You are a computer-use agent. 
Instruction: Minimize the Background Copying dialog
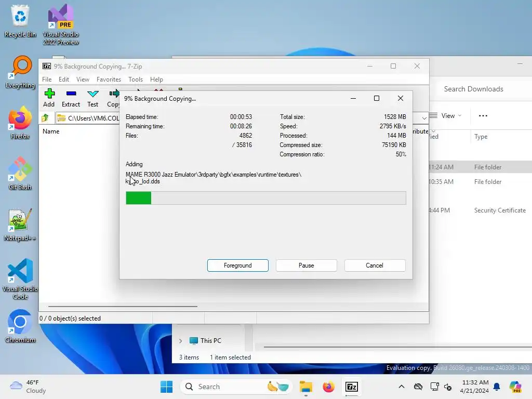pyautogui.click(x=353, y=98)
